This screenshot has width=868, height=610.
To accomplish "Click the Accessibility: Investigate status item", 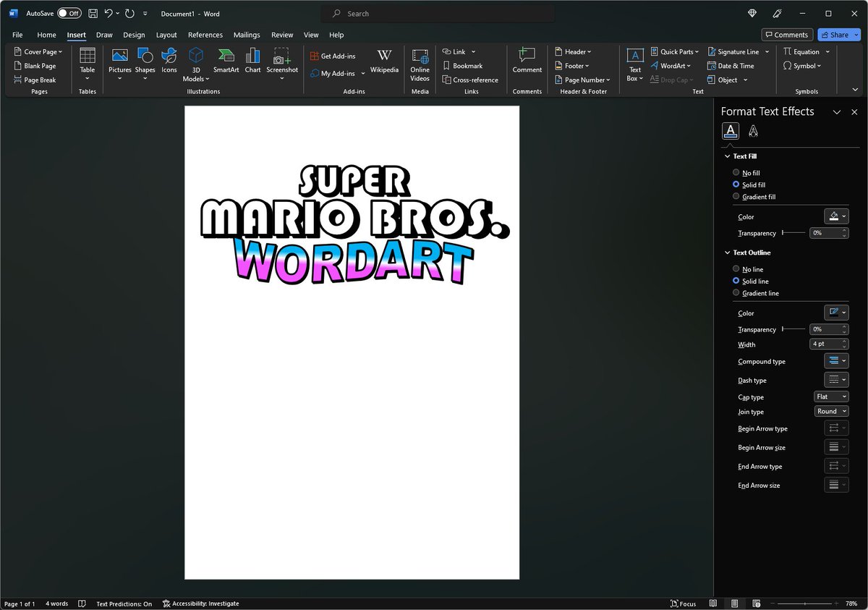I will pos(200,603).
